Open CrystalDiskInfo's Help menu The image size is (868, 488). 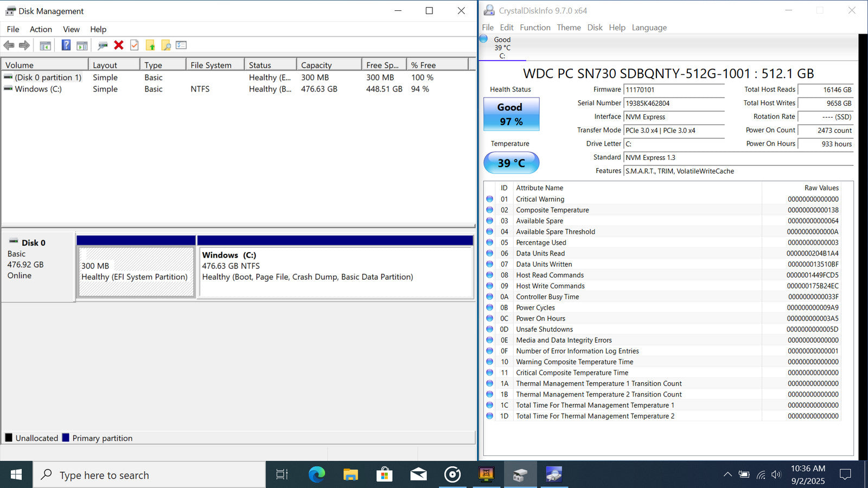point(617,28)
